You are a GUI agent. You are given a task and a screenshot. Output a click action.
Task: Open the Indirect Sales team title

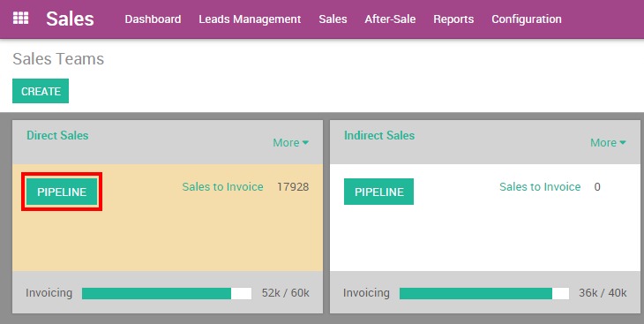pyautogui.click(x=379, y=135)
